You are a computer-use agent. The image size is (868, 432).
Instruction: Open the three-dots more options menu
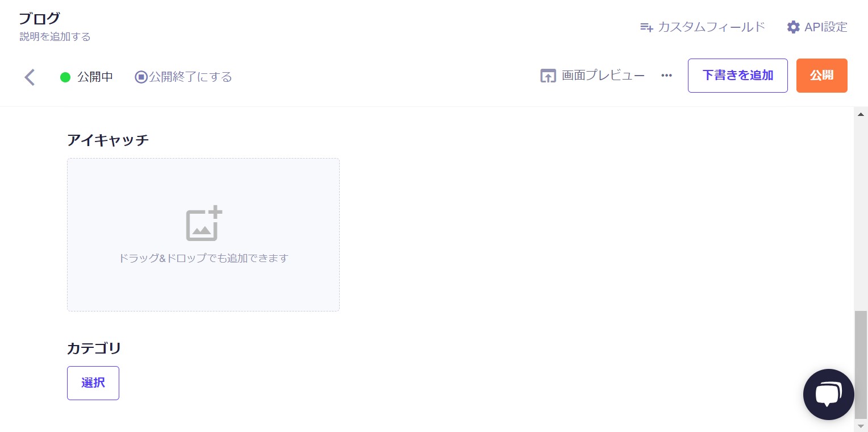(x=666, y=76)
